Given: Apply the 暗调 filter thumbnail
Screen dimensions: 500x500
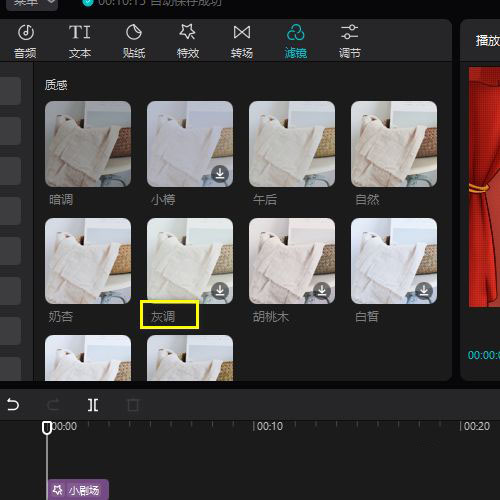Looking at the screenshot, I should click(x=88, y=144).
